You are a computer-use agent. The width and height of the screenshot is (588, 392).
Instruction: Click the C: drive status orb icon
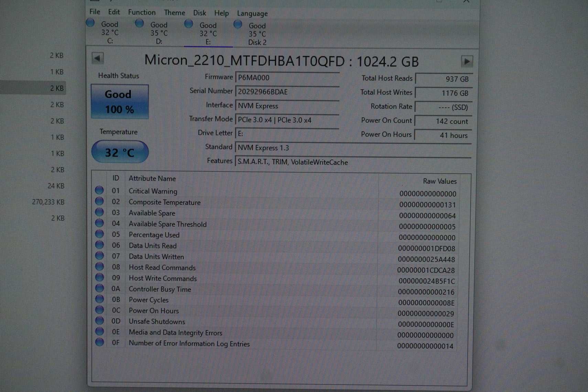[x=90, y=23]
